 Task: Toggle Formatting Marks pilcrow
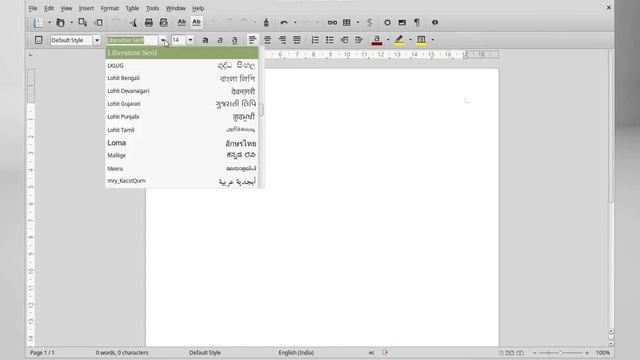click(417, 22)
